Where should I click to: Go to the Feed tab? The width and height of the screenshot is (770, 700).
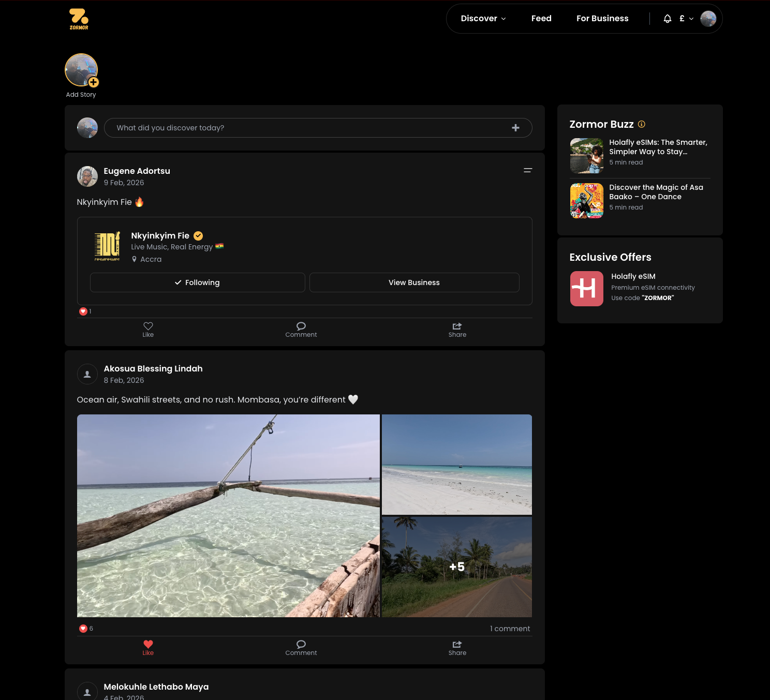tap(541, 19)
